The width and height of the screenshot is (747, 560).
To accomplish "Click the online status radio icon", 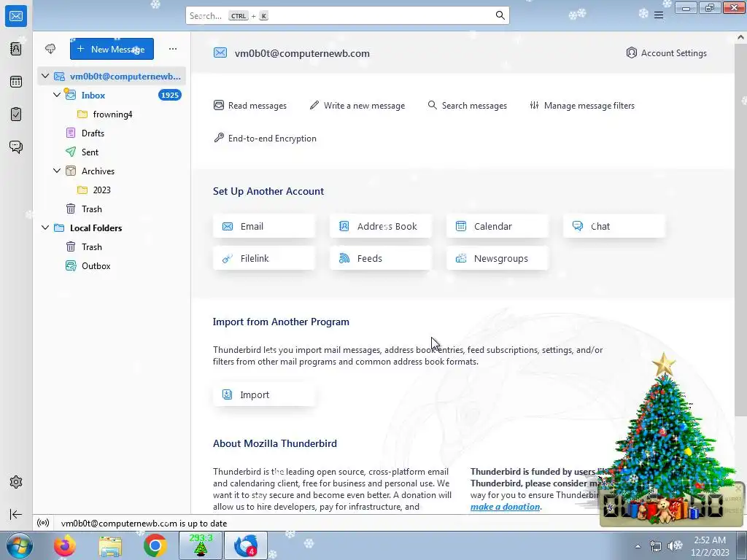I will [x=43, y=524].
